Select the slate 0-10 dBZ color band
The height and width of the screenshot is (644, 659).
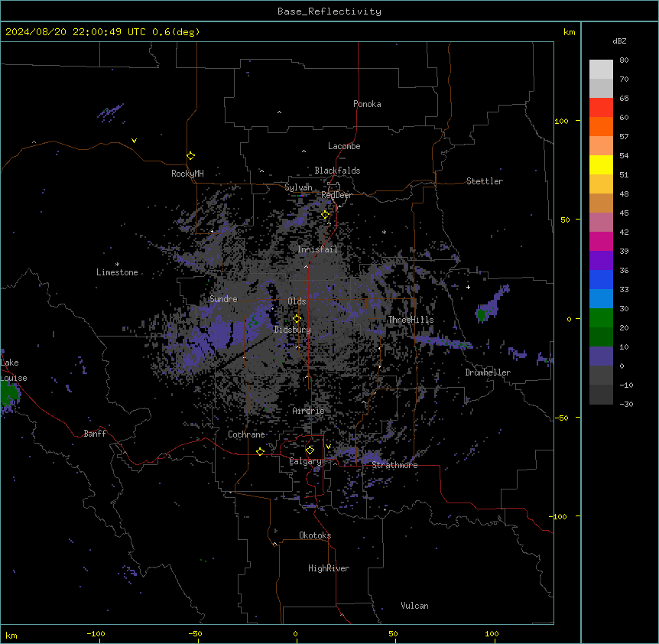pyautogui.click(x=601, y=356)
